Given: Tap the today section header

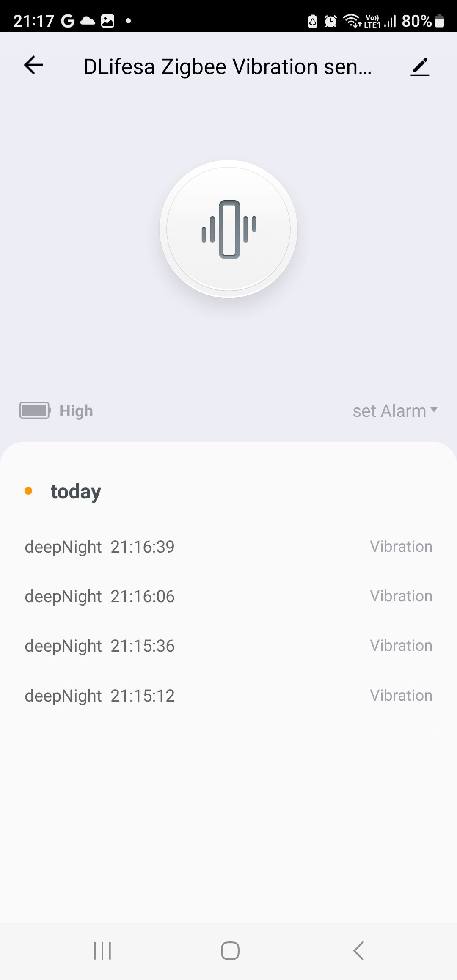Looking at the screenshot, I should [x=76, y=491].
